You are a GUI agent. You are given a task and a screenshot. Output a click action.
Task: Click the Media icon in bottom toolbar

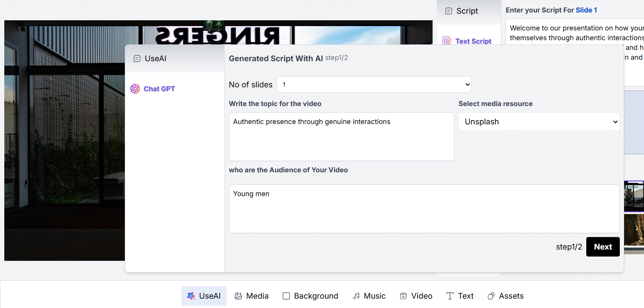[x=238, y=296]
